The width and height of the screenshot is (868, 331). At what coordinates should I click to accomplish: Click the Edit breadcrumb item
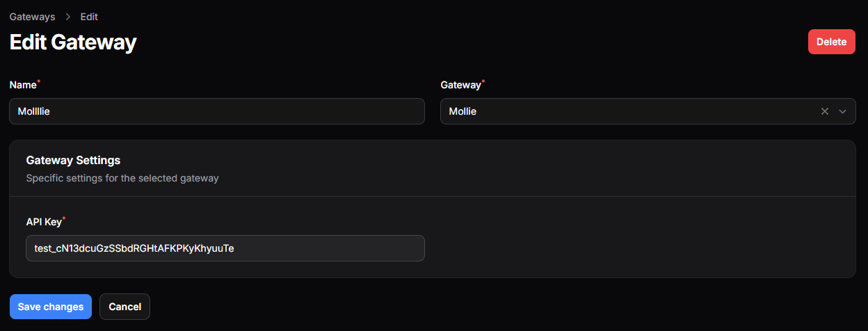coord(89,17)
